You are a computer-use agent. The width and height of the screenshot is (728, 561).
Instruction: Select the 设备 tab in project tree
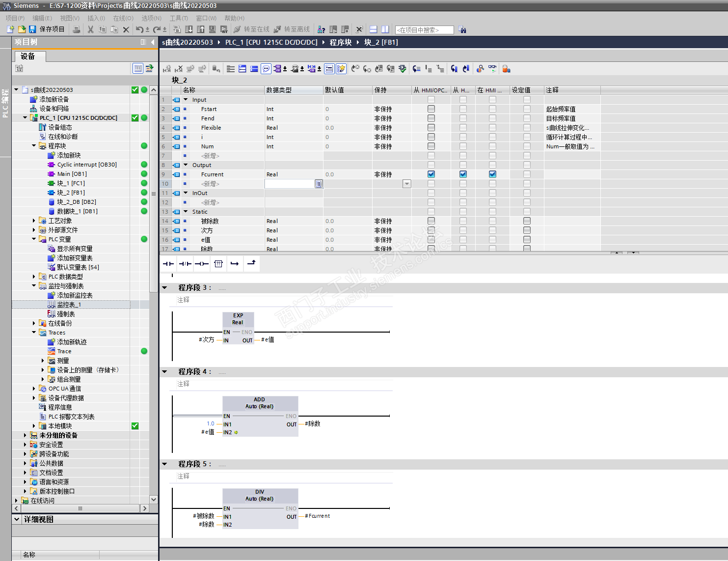click(x=28, y=56)
